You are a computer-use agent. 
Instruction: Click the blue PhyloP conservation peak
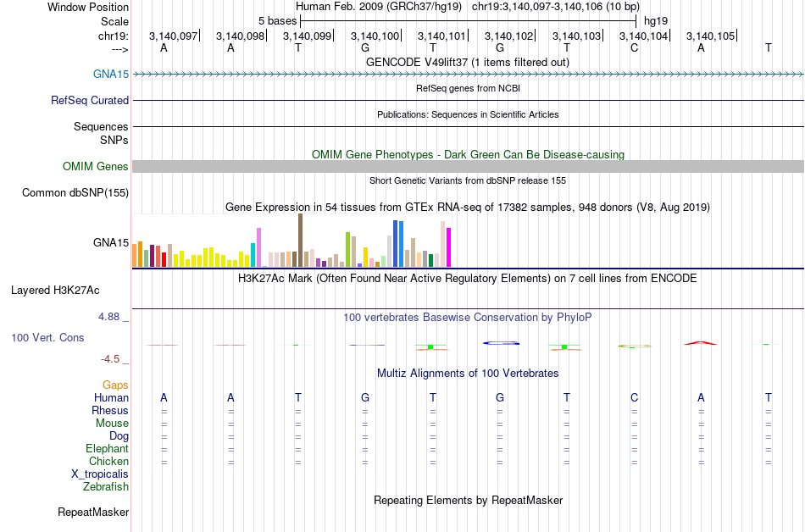click(x=501, y=343)
